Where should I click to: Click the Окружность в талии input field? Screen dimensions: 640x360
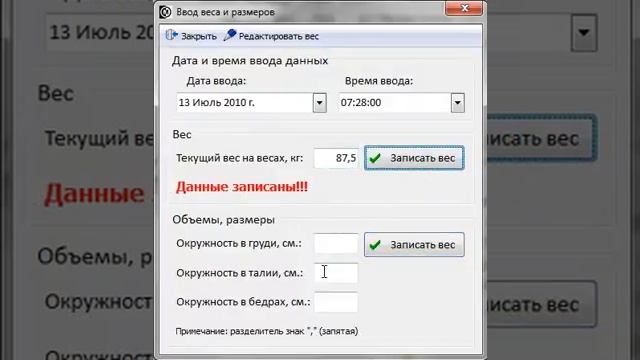[x=336, y=273]
